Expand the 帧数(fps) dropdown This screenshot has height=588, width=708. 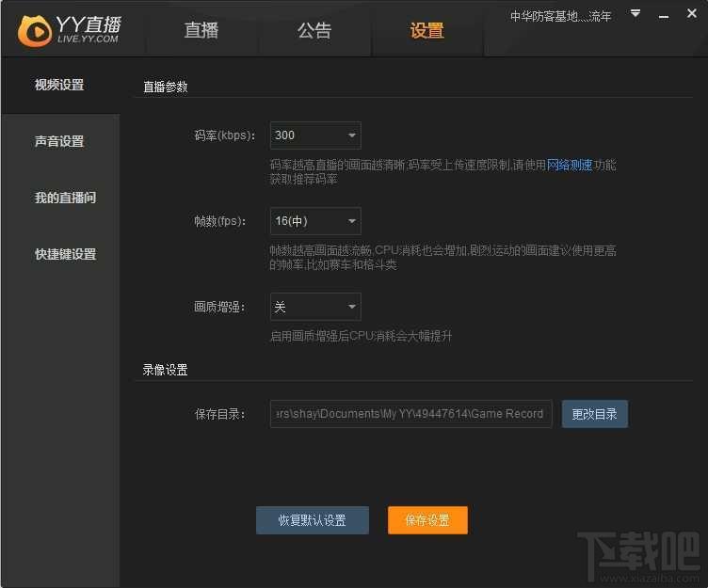click(x=315, y=221)
